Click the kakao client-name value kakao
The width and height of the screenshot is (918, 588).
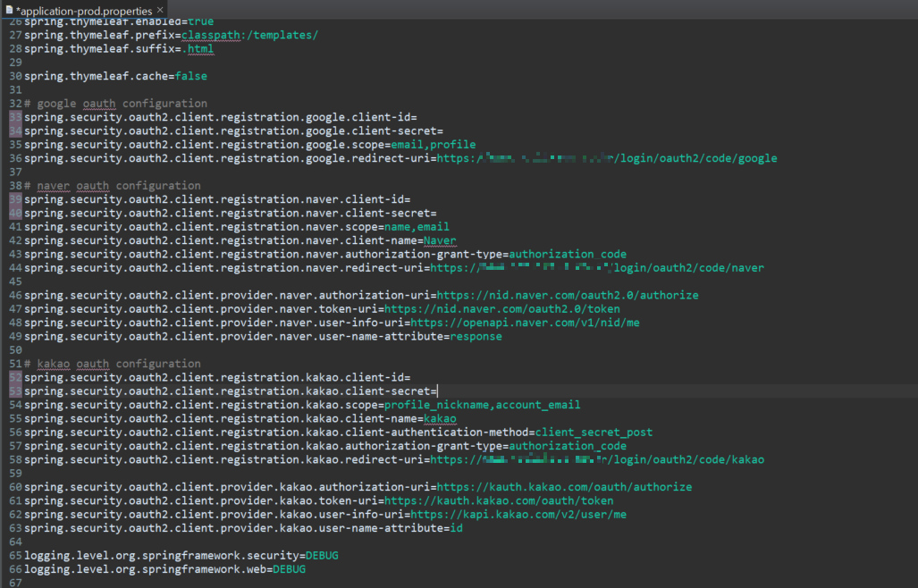point(440,419)
